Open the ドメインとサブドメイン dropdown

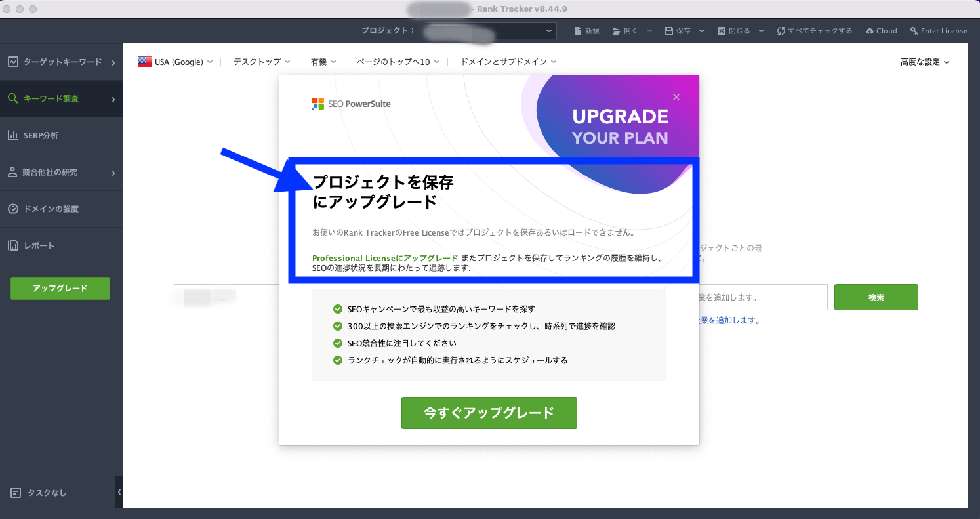(x=508, y=62)
